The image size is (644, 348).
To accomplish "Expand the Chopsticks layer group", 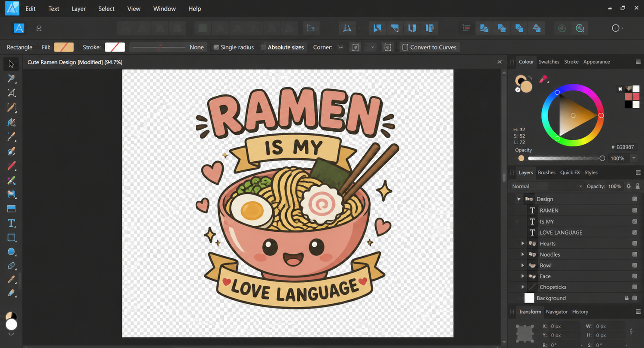I will tap(522, 287).
